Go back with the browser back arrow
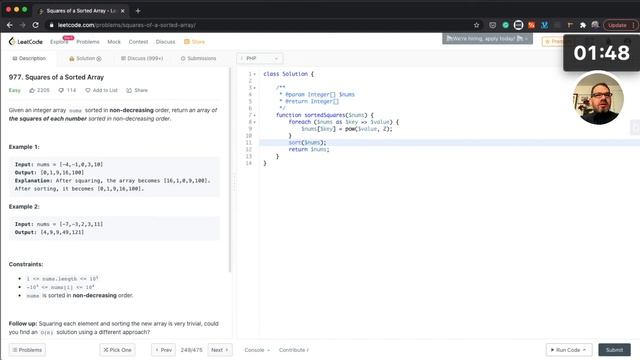The width and height of the screenshot is (640, 360). tap(9, 25)
